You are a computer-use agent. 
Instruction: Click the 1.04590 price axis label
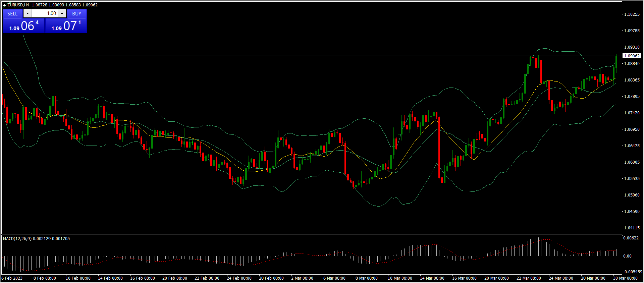pyautogui.click(x=632, y=212)
